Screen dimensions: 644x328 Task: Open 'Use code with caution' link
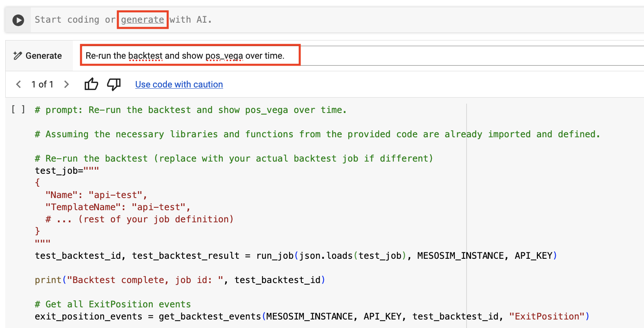click(x=179, y=84)
